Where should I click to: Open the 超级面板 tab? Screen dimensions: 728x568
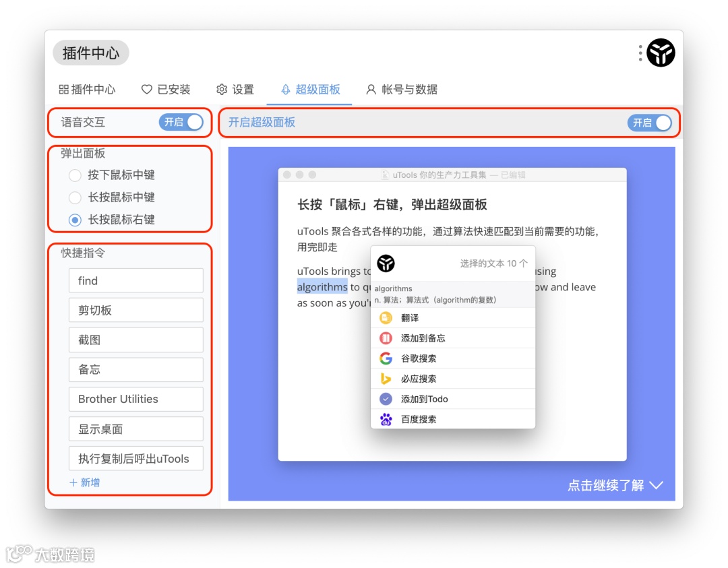(x=311, y=89)
